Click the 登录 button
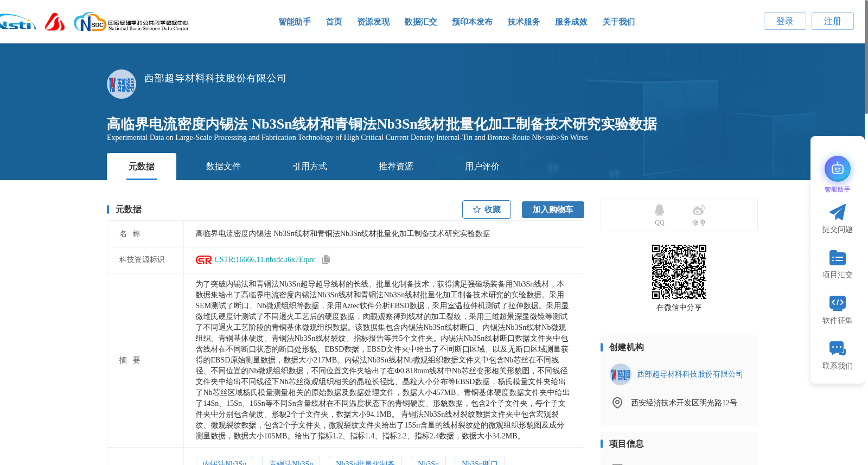 point(785,21)
